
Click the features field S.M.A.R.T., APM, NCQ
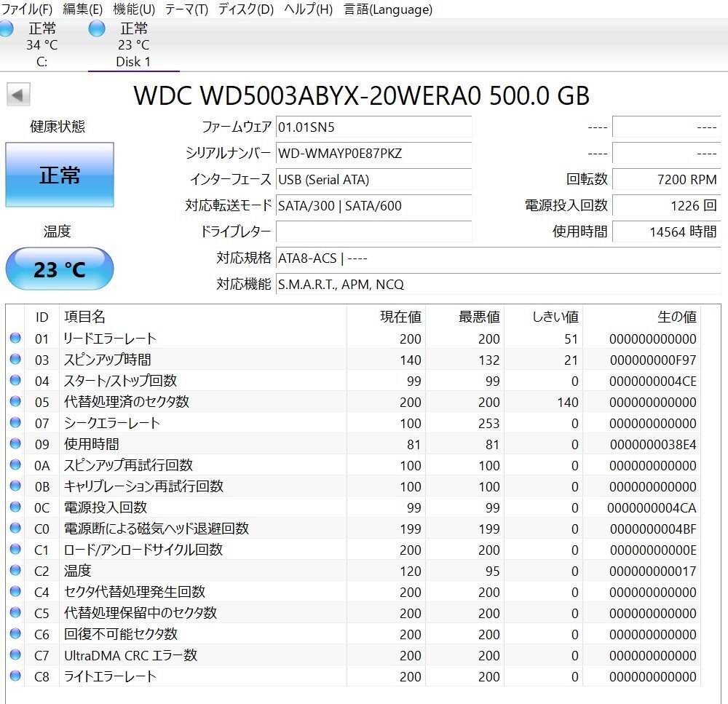tap(498, 284)
